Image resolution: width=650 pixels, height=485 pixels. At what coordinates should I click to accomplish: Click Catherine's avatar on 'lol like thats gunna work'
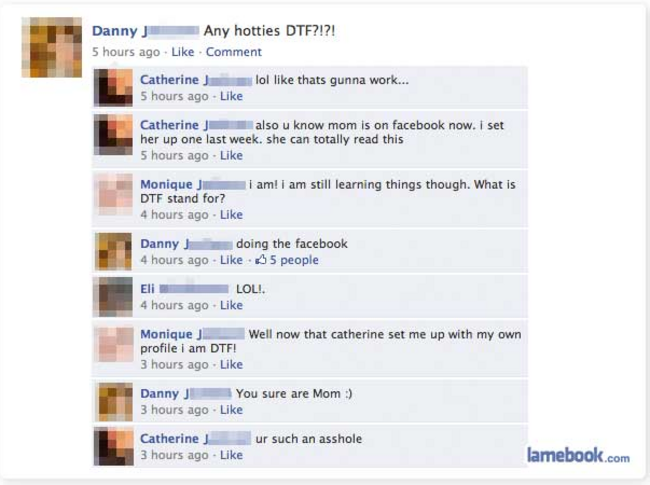(x=114, y=88)
